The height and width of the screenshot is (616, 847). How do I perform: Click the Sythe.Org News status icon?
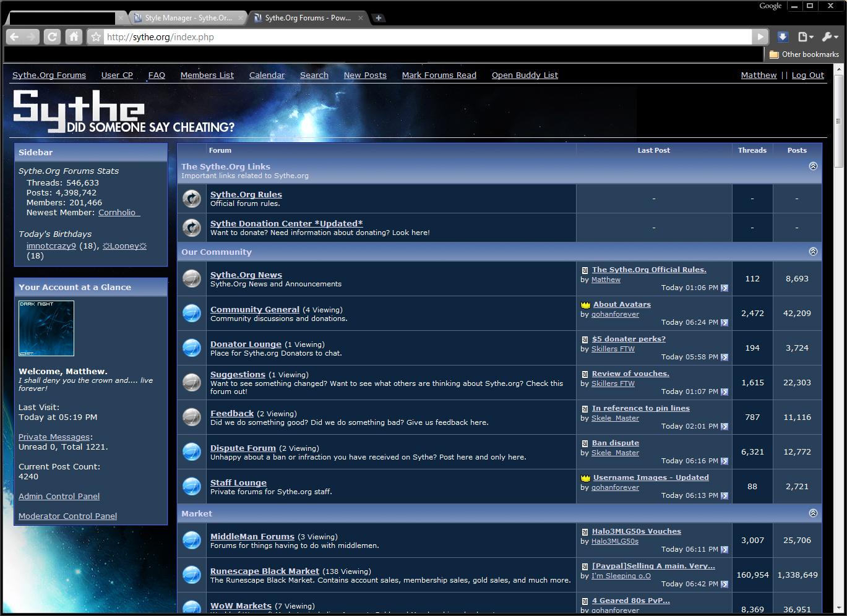[x=192, y=279]
